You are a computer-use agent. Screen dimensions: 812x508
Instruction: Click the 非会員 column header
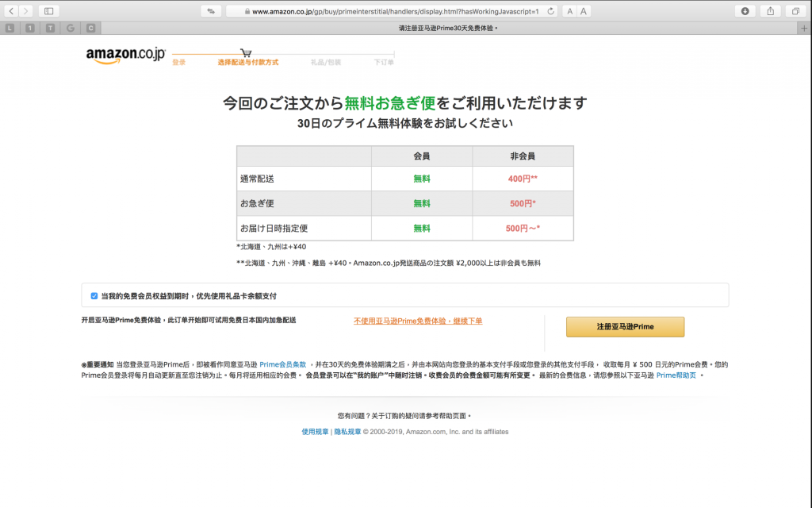[x=523, y=156]
